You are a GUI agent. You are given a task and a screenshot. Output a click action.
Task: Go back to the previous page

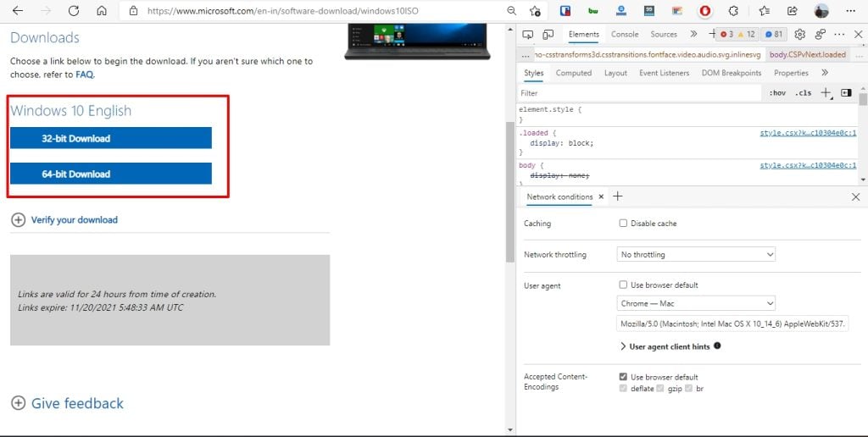pyautogui.click(x=18, y=10)
